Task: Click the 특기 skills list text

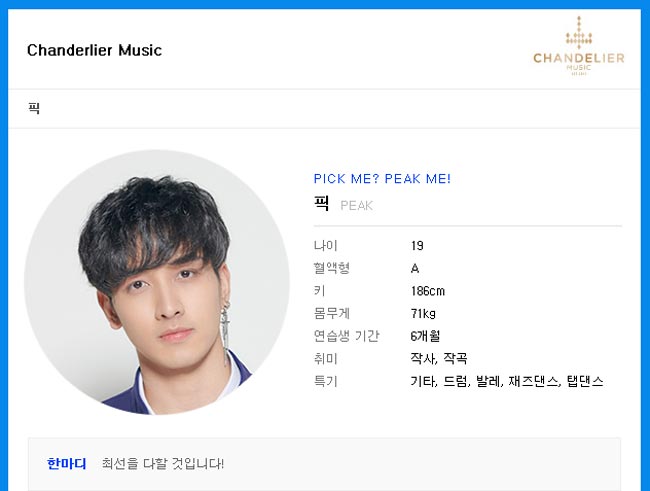Action: click(x=507, y=381)
